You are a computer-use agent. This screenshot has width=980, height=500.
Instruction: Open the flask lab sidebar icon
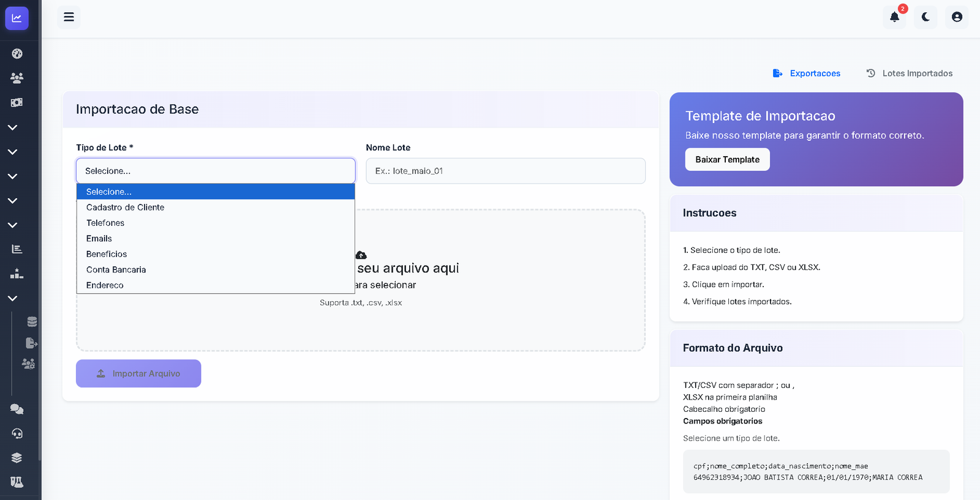[17, 482]
